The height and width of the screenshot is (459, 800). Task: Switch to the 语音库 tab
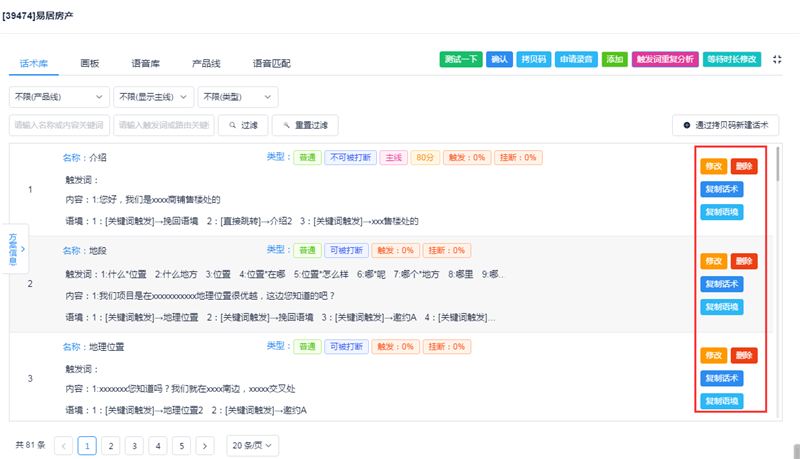tap(145, 63)
